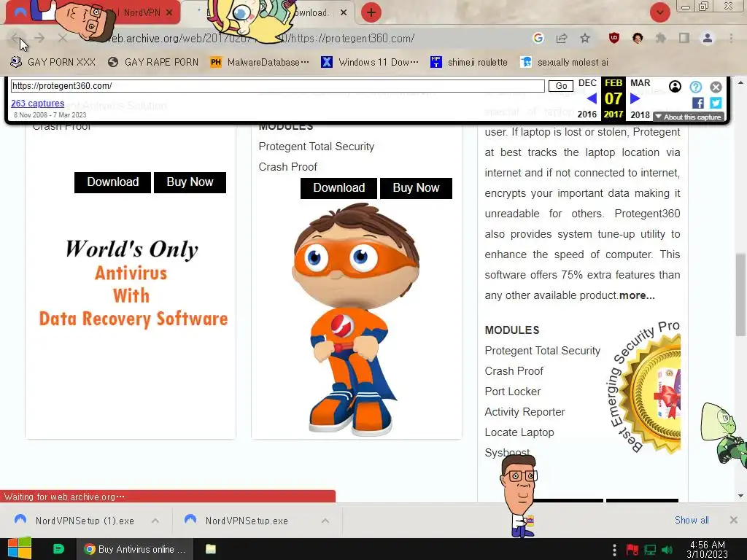The height and width of the screenshot is (560, 747).
Task: Toggle the browser side panel icon
Action: (684, 38)
